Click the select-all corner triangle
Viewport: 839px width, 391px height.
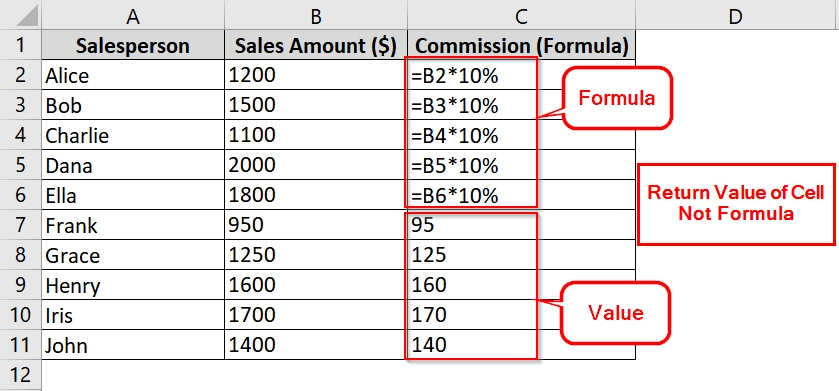pyautogui.click(x=20, y=15)
